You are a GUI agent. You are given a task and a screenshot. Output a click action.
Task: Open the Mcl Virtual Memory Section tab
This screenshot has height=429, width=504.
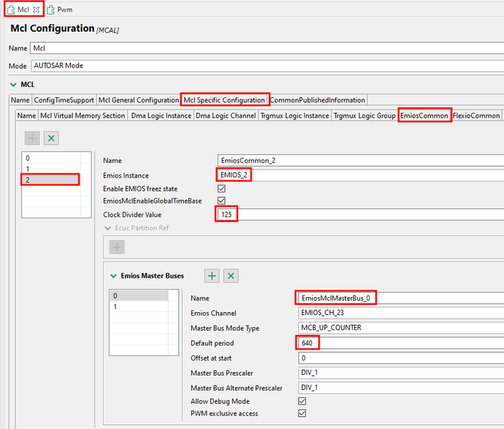point(82,116)
